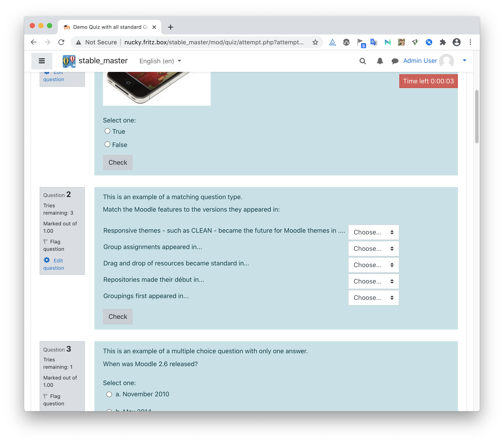Click the stable_master balloon logo
Screen dimensions: 504x443
click(x=69, y=61)
